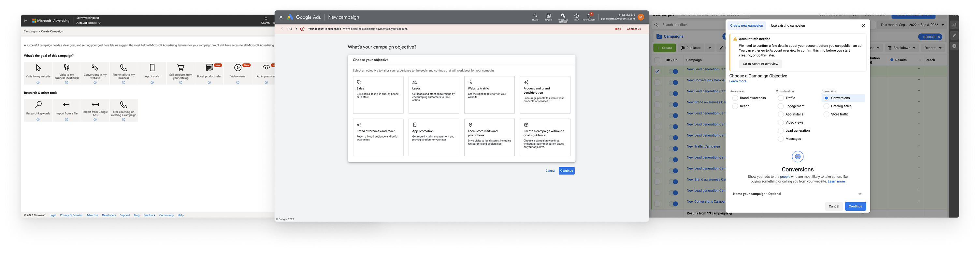Open the Microsoft Advertising Account dropdown
Image resolution: width=980 pixels, height=253 pixels.
88,23
